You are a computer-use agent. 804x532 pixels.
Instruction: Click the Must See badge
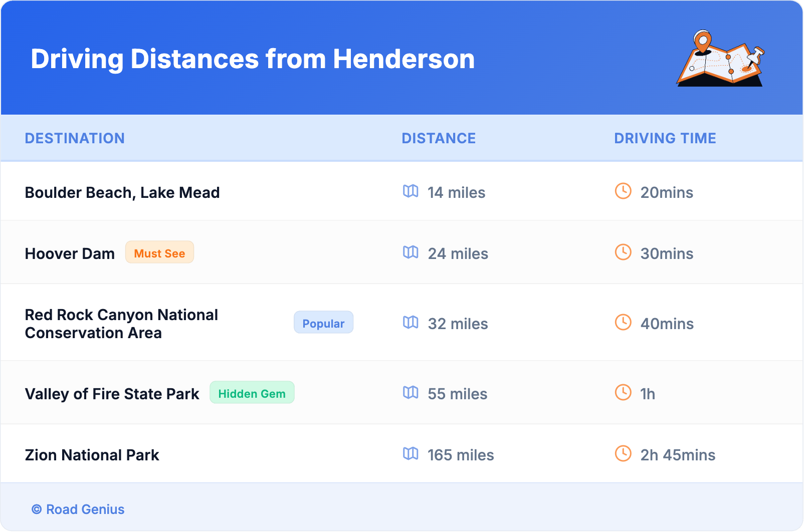159,252
